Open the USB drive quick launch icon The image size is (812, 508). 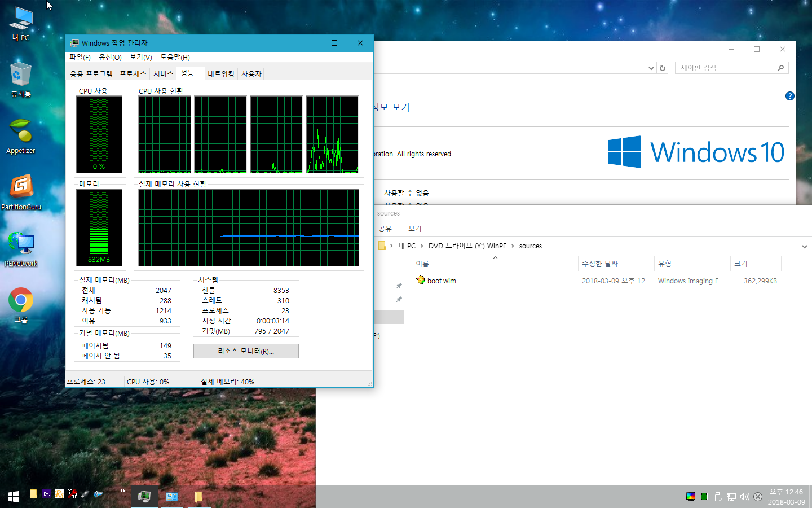85,494
